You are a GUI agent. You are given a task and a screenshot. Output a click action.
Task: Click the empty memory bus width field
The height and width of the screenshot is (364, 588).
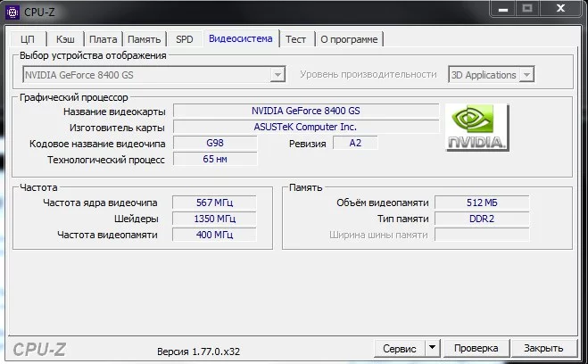482,235
